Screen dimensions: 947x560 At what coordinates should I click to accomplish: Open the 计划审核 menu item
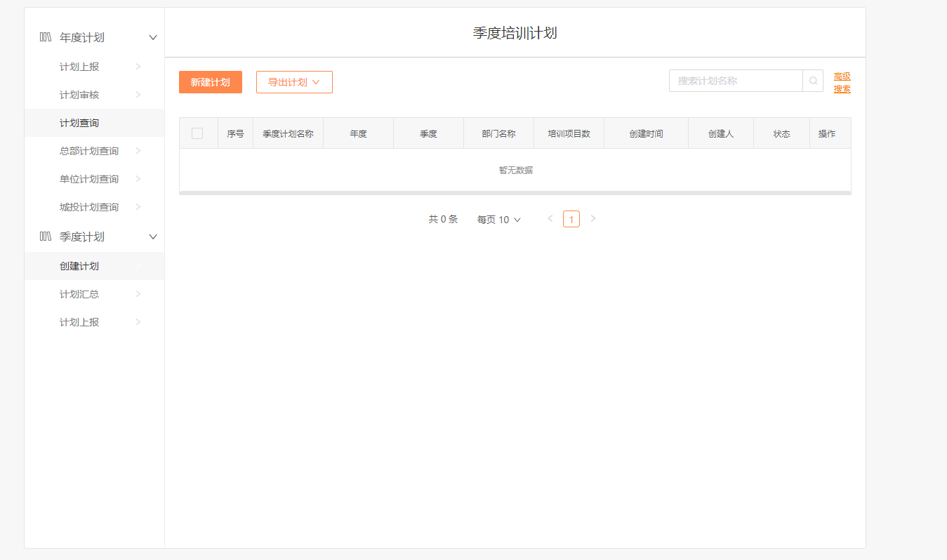click(x=94, y=95)
